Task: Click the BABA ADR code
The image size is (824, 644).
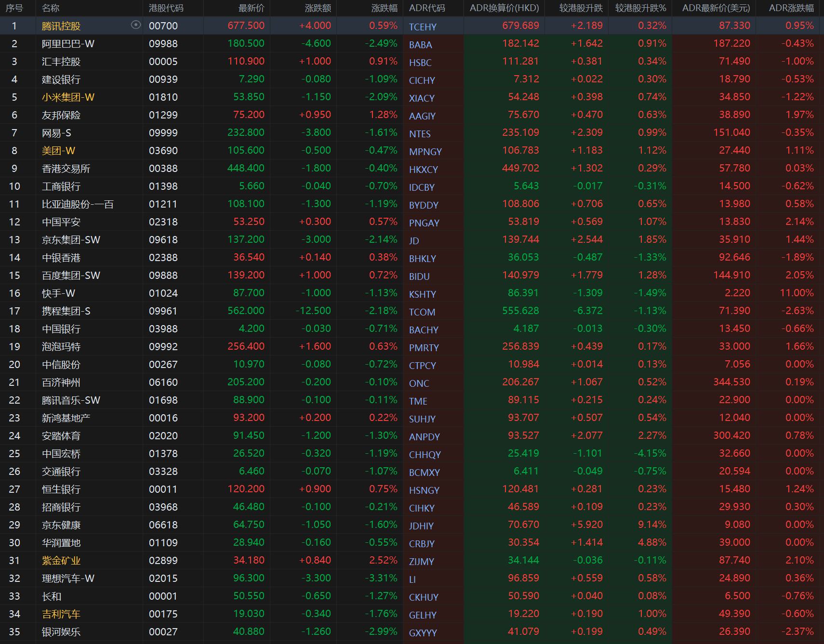Action: (420, 45)
